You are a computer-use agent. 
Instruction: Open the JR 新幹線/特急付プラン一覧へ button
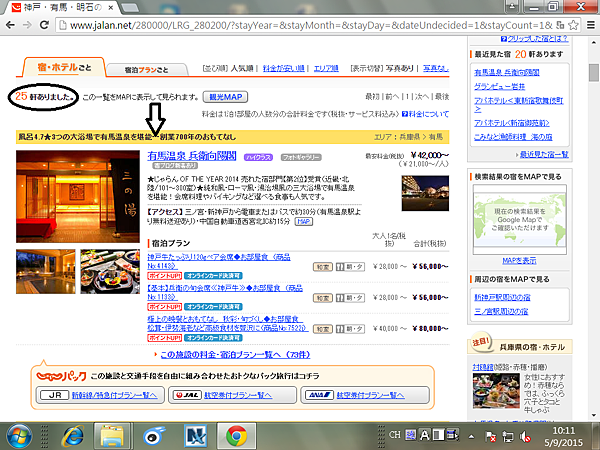[x=100, y=395]
